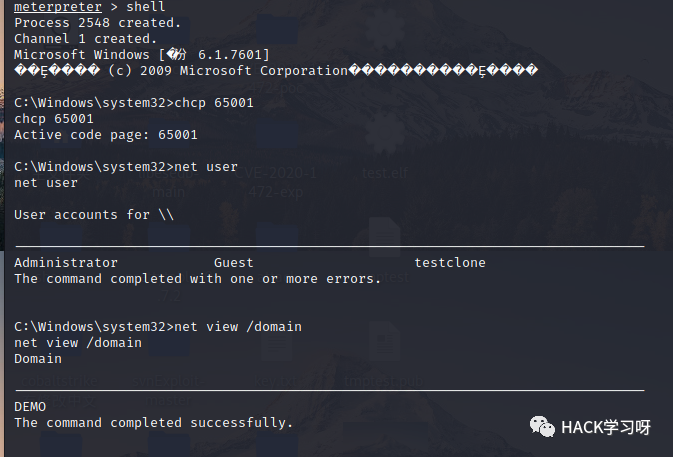Click the Administrator account name
This screenshot has height=457, width=673.
(66, 263)
